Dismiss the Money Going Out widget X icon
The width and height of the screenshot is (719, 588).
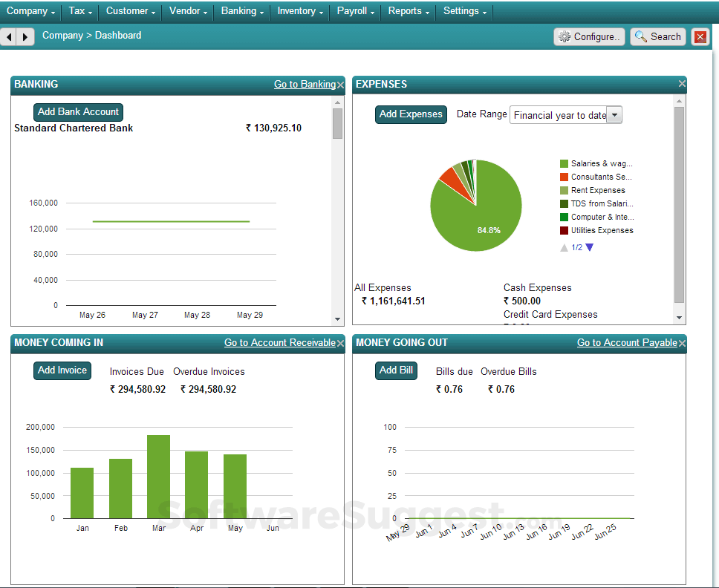(682, 343)
